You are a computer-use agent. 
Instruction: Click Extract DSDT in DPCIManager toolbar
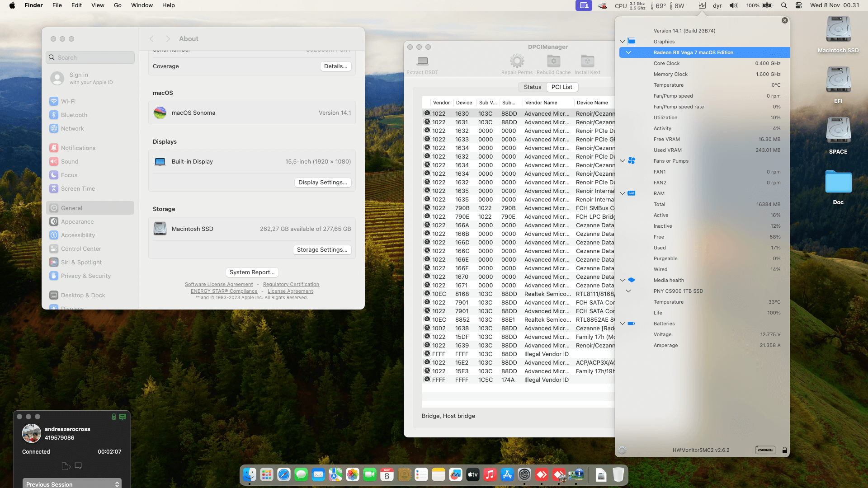(422, 65)
